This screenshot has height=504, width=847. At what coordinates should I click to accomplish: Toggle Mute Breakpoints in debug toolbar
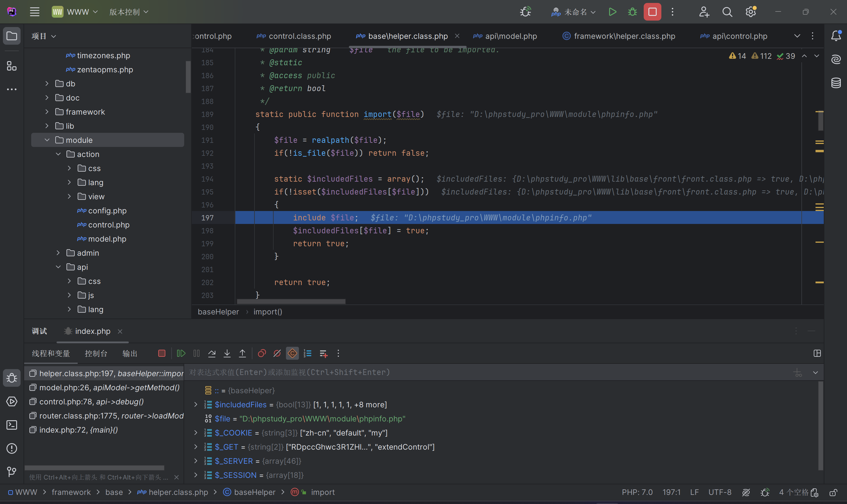pyautogui.click(x=277, y=354)
